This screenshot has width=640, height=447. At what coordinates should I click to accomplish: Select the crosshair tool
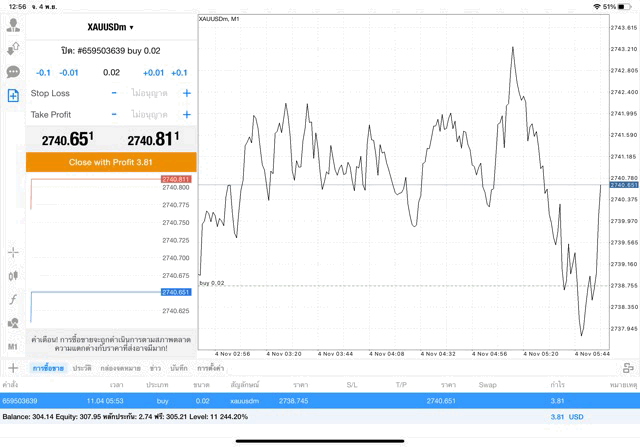click(13, 252)
